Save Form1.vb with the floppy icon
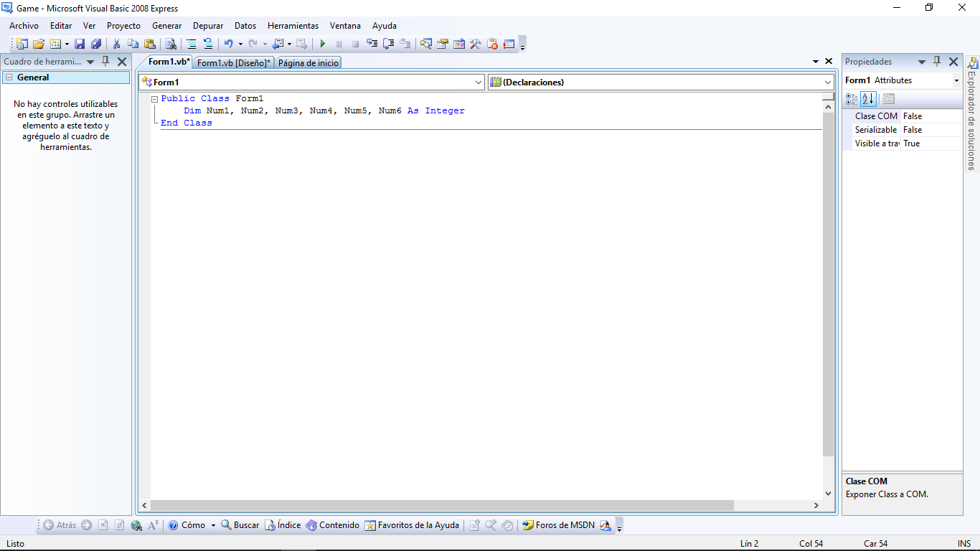Viewport: 980px width, 551px height. [x=80, y=44]
